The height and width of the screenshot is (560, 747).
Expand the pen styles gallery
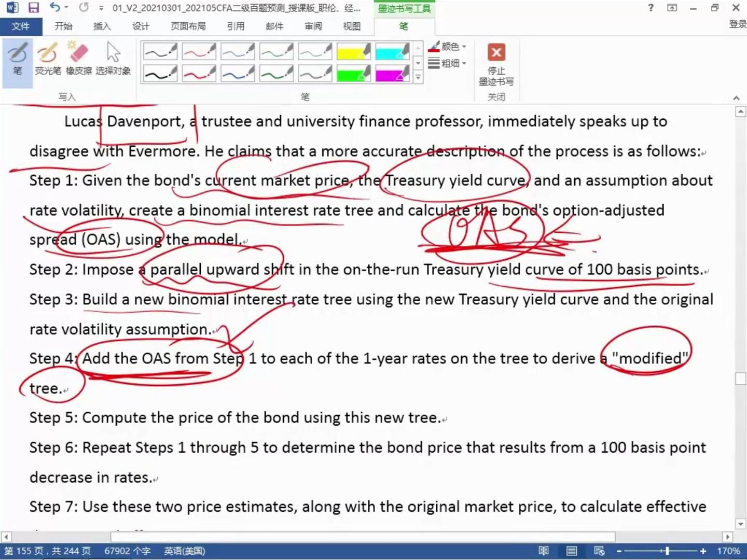tap(418, 77)
